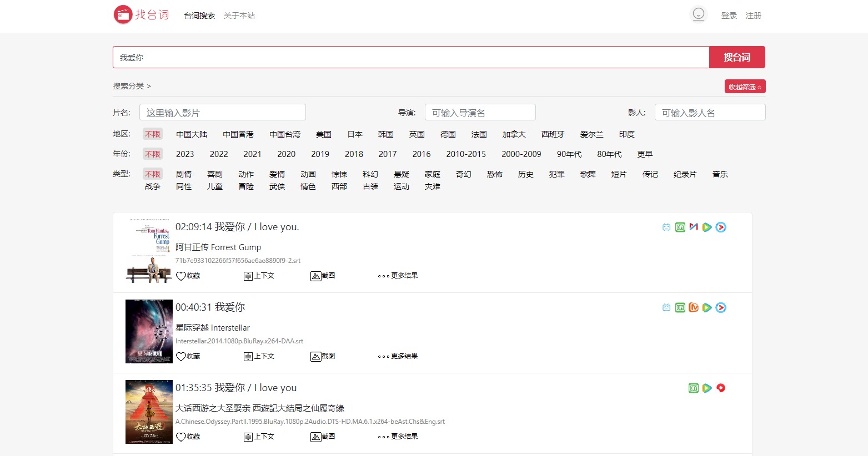The image size is (868, 456).
Task: Show 更多结果 for 大话西游
Action: click(x=398, y=437)
